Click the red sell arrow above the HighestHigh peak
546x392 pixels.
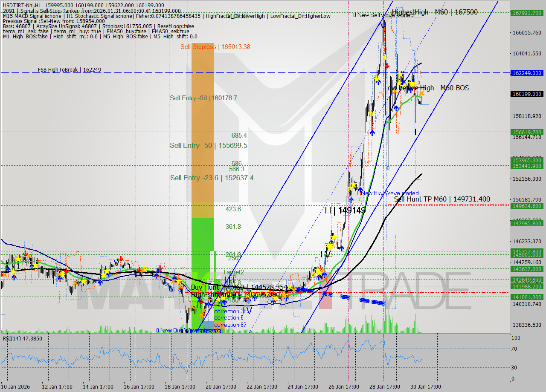387,66
